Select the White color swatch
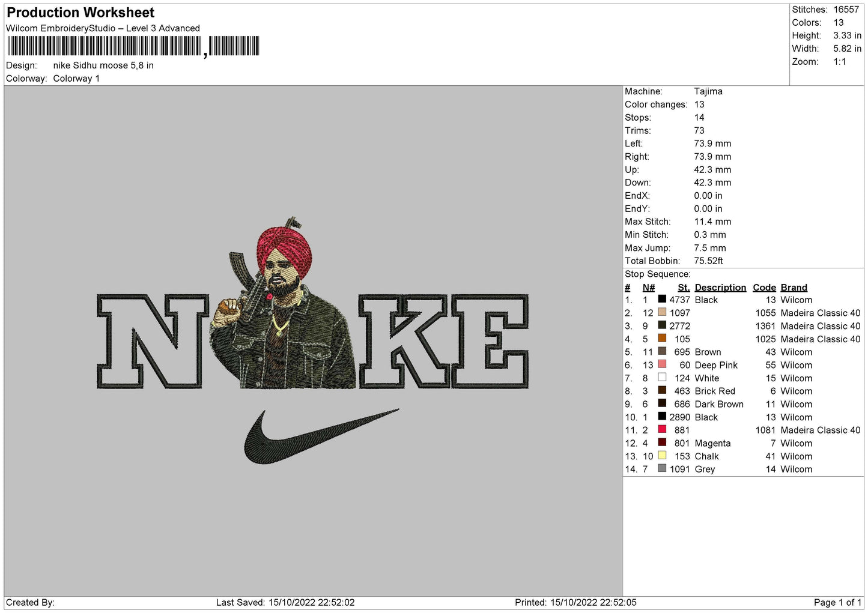 point(662,378)
